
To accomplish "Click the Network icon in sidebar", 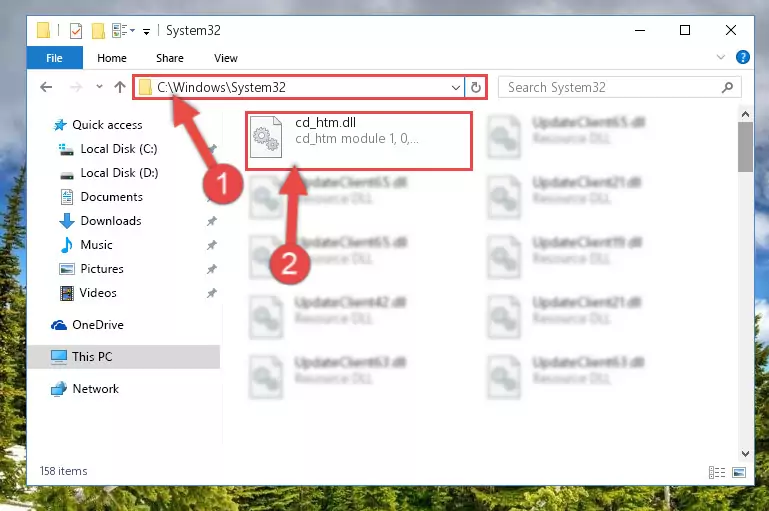I will [x=59, y=389].
